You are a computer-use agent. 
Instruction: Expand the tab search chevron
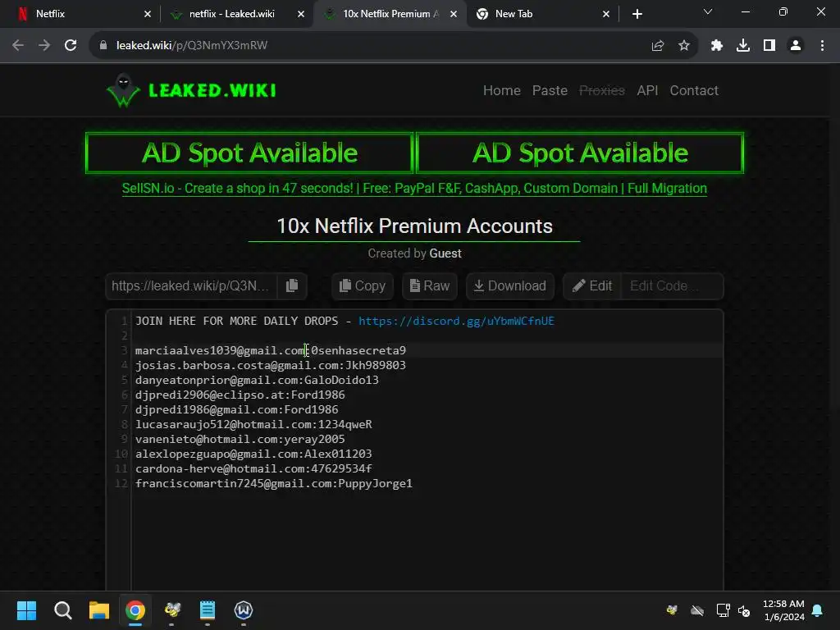coord(708,11)
